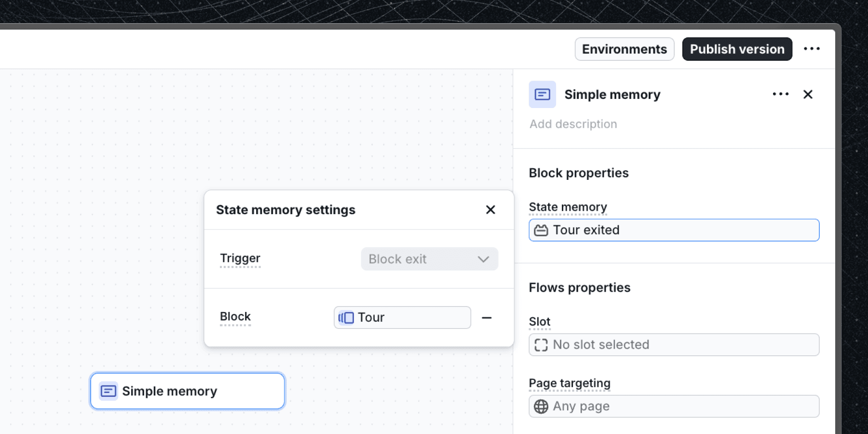
Task: Select the Simple memory node on the canvas
Action: pos(187,391)
